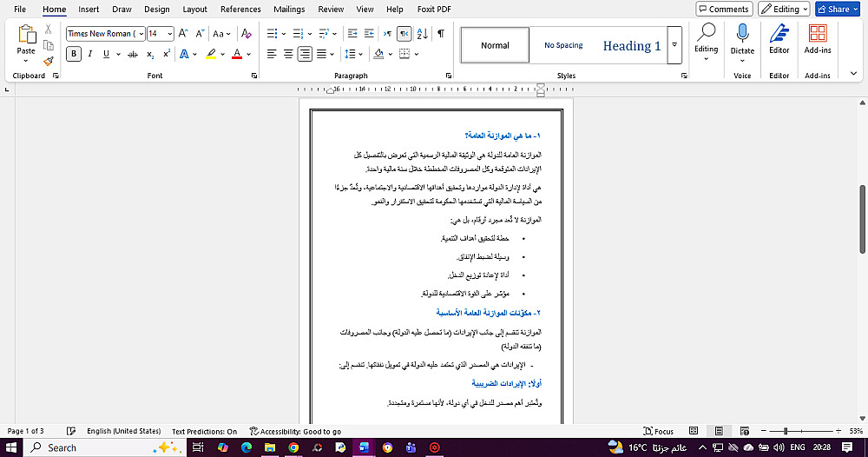Open the Editor proofing tool

click(x=779, y=39)
